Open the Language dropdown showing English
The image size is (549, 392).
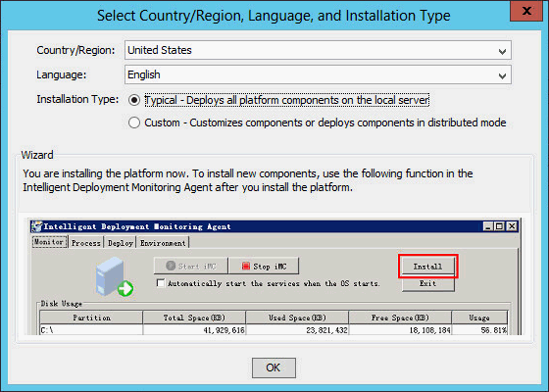click(318, 74)
